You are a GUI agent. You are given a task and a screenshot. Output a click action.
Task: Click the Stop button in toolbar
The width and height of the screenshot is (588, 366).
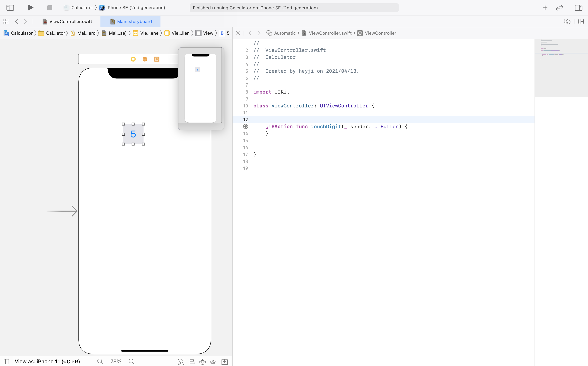[50, 8]
